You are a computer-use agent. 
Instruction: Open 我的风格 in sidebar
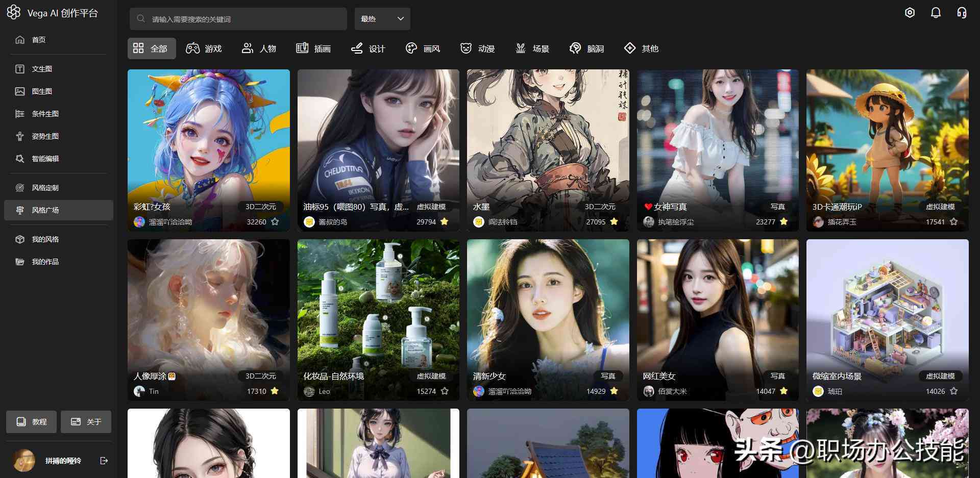(59, 239)
